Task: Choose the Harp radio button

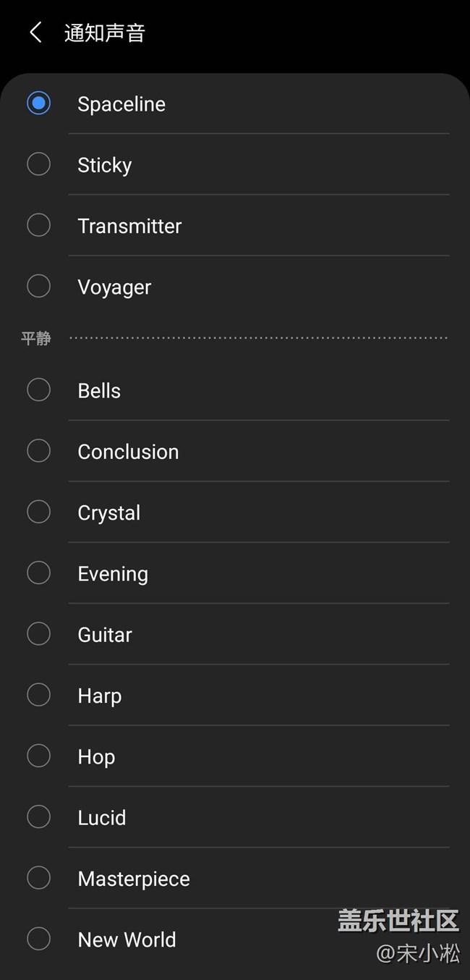Action: (38, 695)
